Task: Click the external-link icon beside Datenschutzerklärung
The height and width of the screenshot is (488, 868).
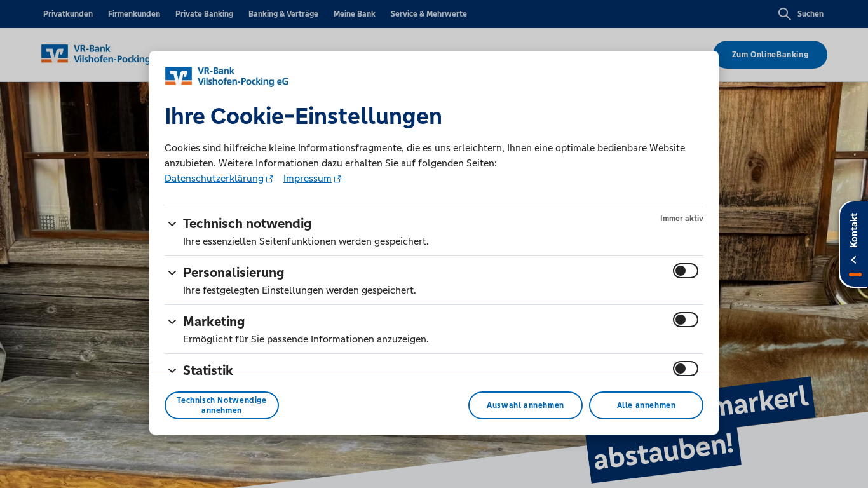Action: pyautogui.click(x=270, y=179)
